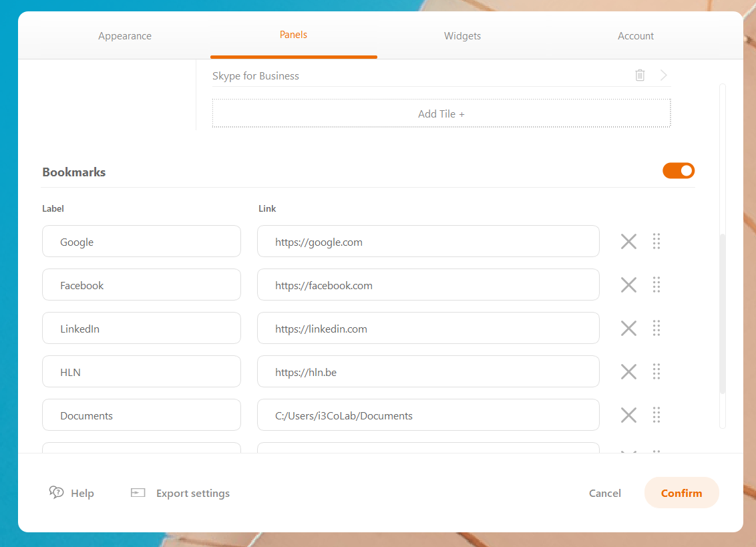The width and height of the screenshot is (756, 547).
Task: Switch to the Appearance tab
Action: [x=125, y=36]
